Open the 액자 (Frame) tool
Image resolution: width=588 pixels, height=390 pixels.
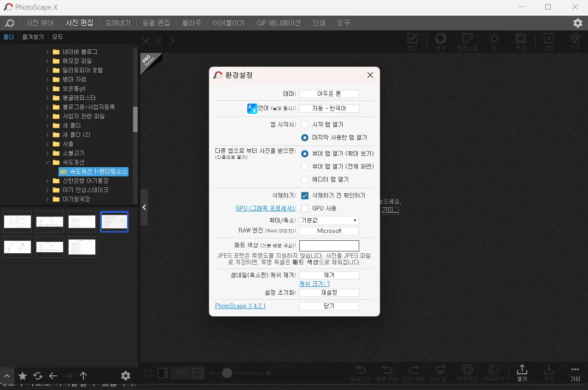(x=521, y=41)
